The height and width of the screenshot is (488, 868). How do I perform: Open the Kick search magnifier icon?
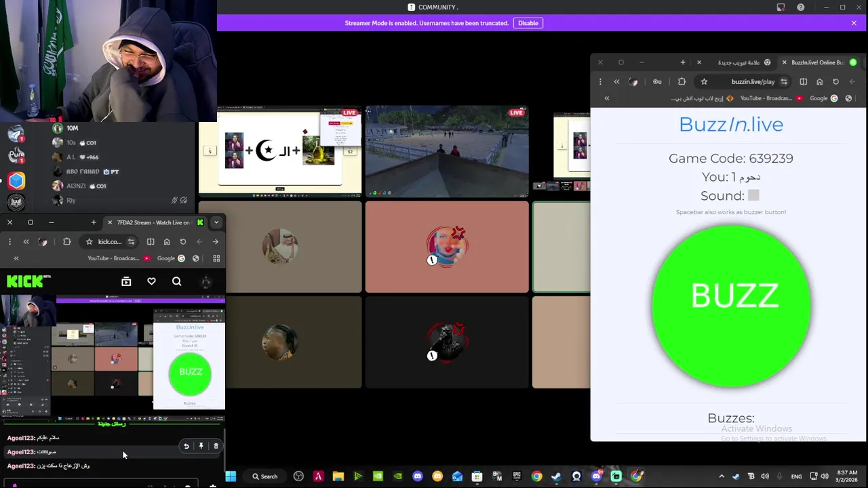click(176, 281)
